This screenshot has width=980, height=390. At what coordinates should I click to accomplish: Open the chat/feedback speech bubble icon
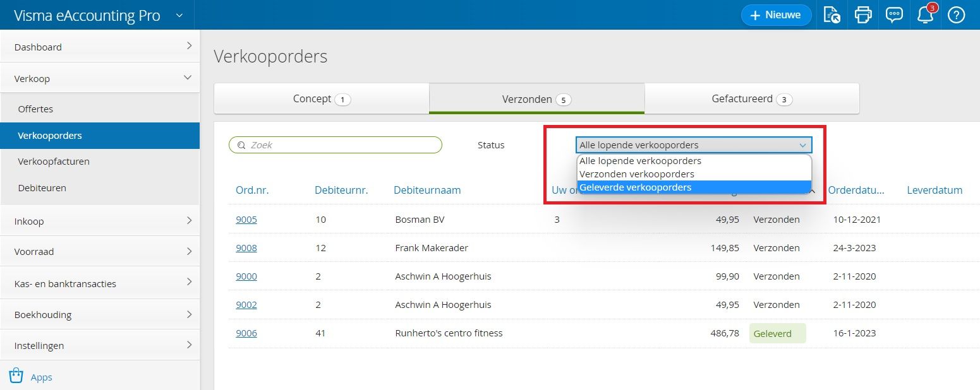[893, 15]
